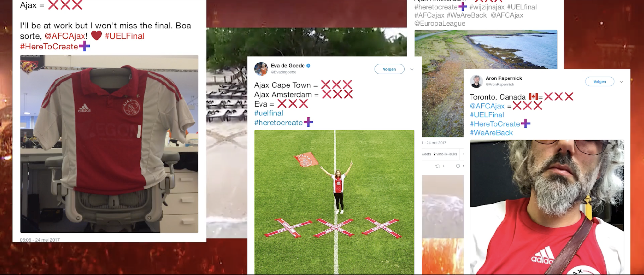Screen dimensions: 644x275
Task: Click the heart like icon under the landscape tweet
Action: point(458,166)
